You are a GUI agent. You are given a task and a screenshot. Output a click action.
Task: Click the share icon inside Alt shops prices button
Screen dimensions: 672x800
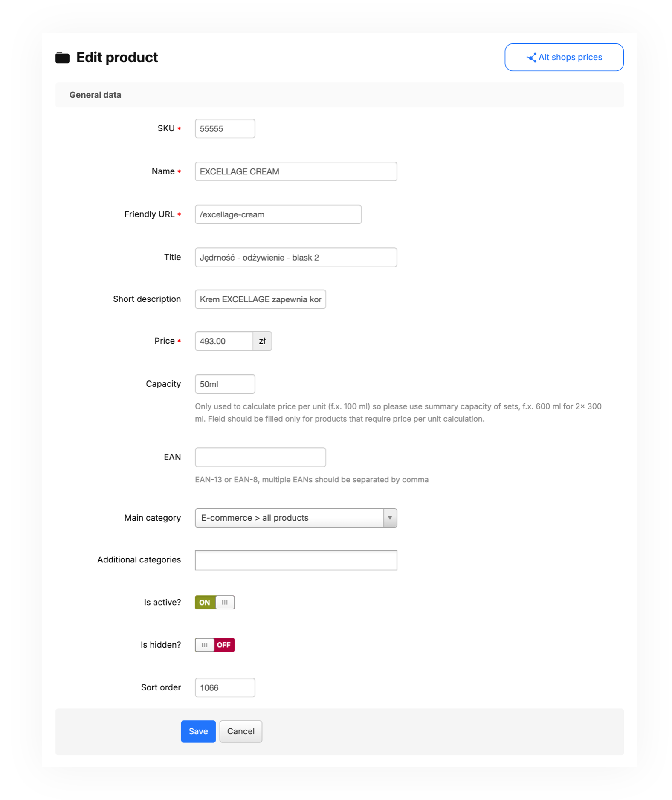tap(532, 57)
